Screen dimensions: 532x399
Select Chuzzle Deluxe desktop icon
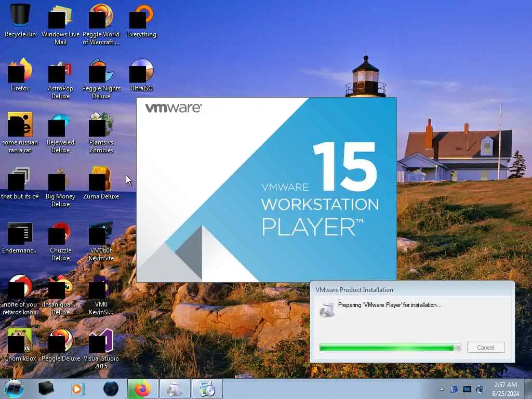(x=60, y=242)
